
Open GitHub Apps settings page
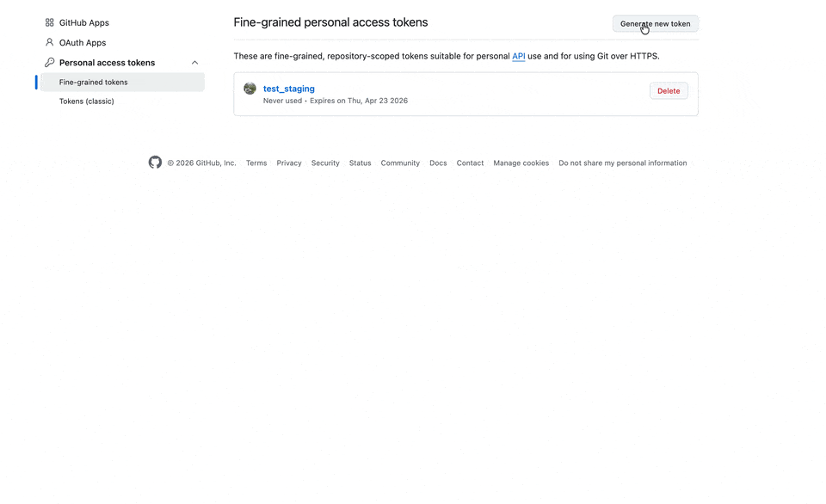point(83,23)
